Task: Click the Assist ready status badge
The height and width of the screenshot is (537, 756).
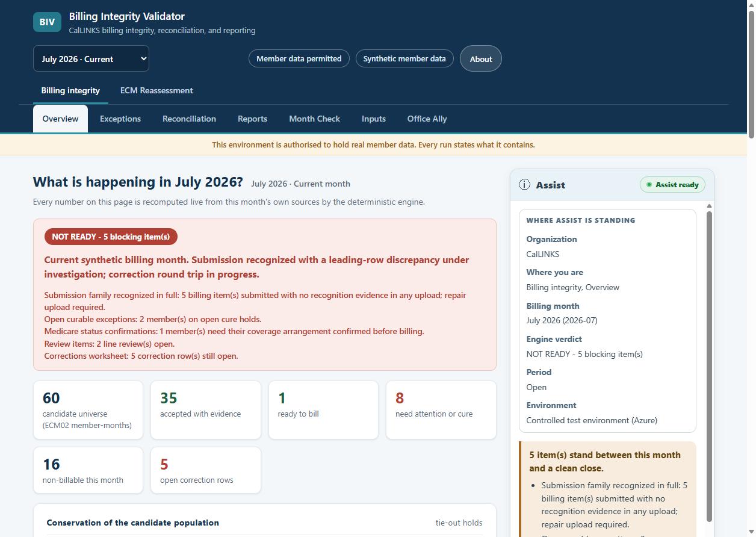Action: click(672, 185)
